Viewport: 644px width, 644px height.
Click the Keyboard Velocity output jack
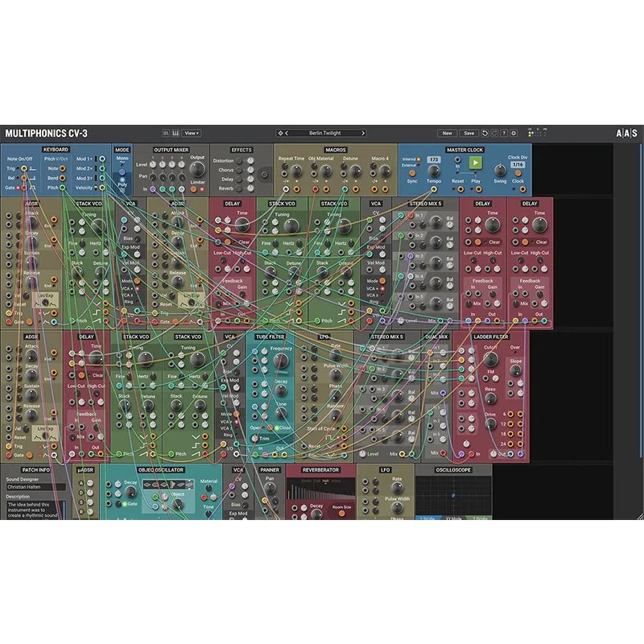[102, 188]
